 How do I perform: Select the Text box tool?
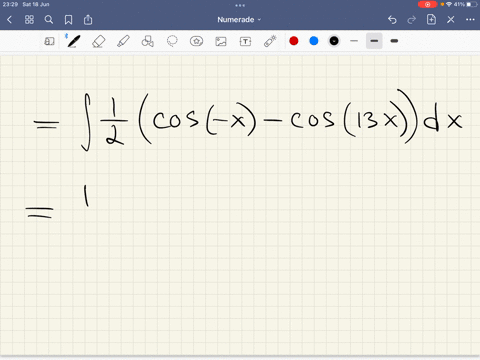pos(245,41)
